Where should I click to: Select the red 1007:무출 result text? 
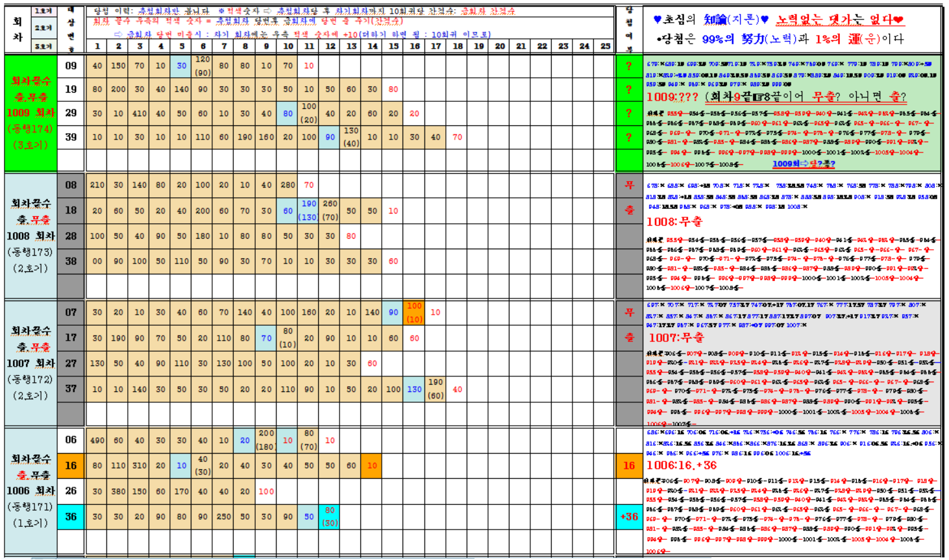(x=676, y=337)
